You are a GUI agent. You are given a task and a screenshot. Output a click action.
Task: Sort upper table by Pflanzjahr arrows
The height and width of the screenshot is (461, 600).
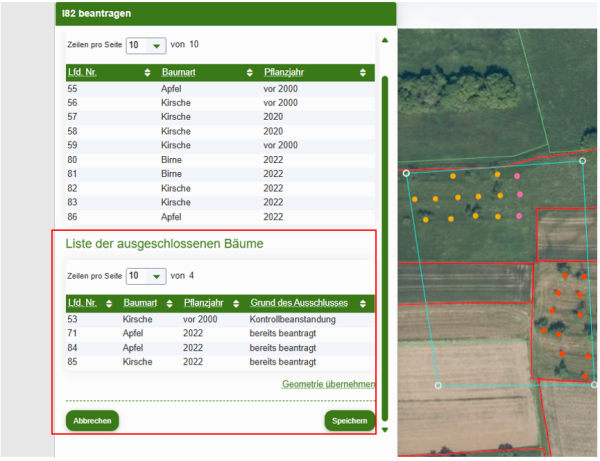(363, 73)
